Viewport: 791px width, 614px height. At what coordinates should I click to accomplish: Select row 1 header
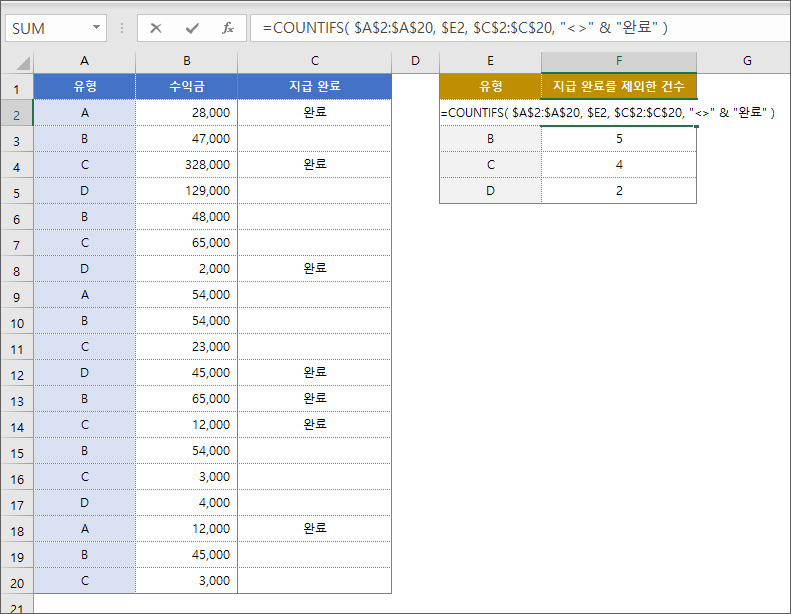click(17, 89)
